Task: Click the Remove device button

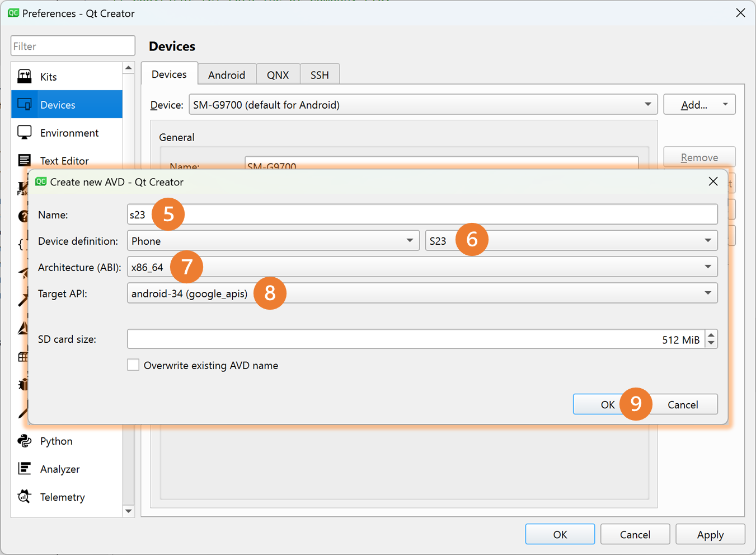Action: click(699, 157)
